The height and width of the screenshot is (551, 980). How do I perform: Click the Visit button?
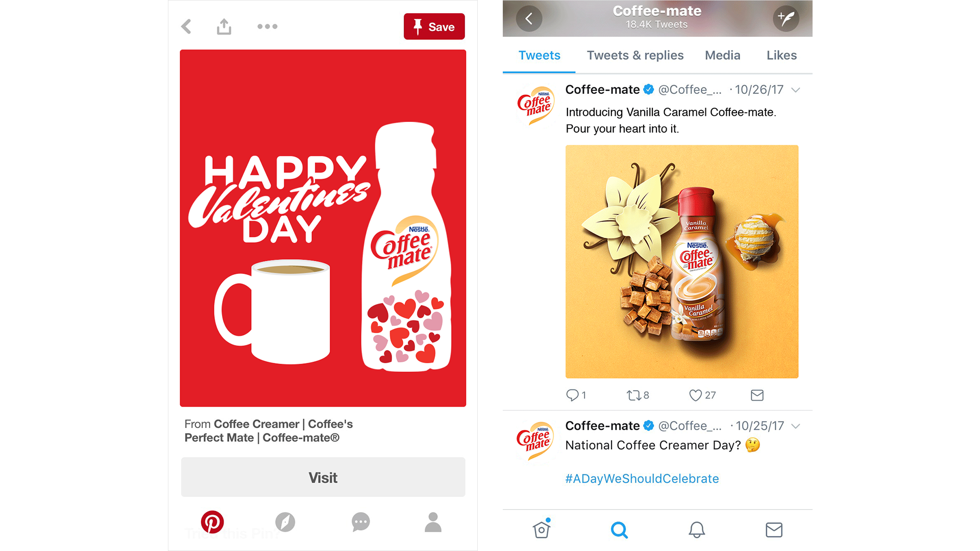(323, 478)
